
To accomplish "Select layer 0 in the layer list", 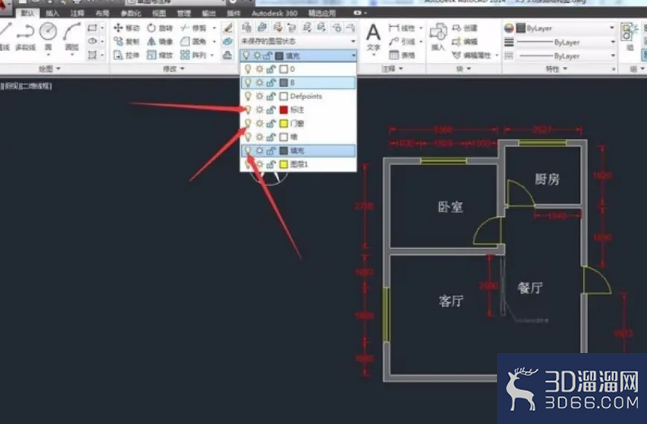I will [x=298, y=69].
